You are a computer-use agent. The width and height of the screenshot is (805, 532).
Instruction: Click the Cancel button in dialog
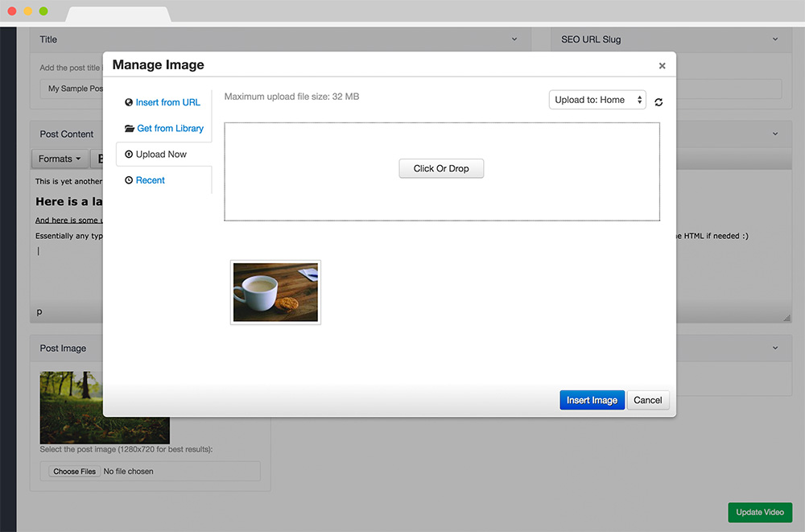pyautogui.click(x=647, y=400)
